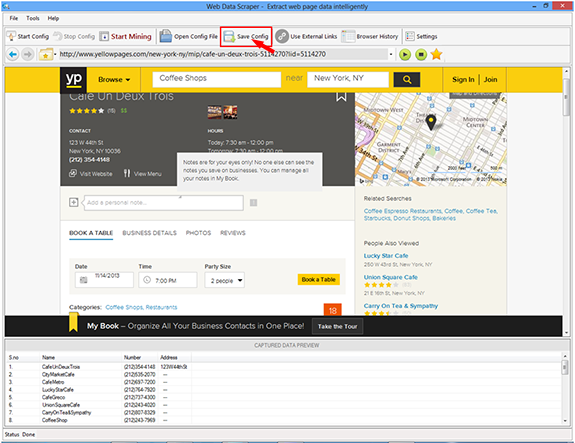The width and height of the screenshot is (575, 443).
Task: Open the Union Square Cafe link
Action: pos(391,277)
